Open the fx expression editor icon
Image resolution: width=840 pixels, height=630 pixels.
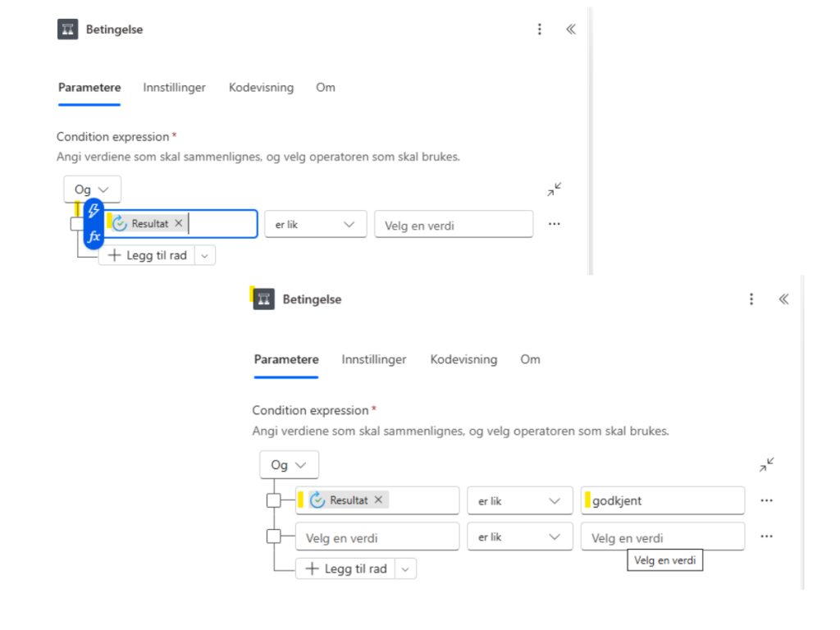tap(94, 237)
